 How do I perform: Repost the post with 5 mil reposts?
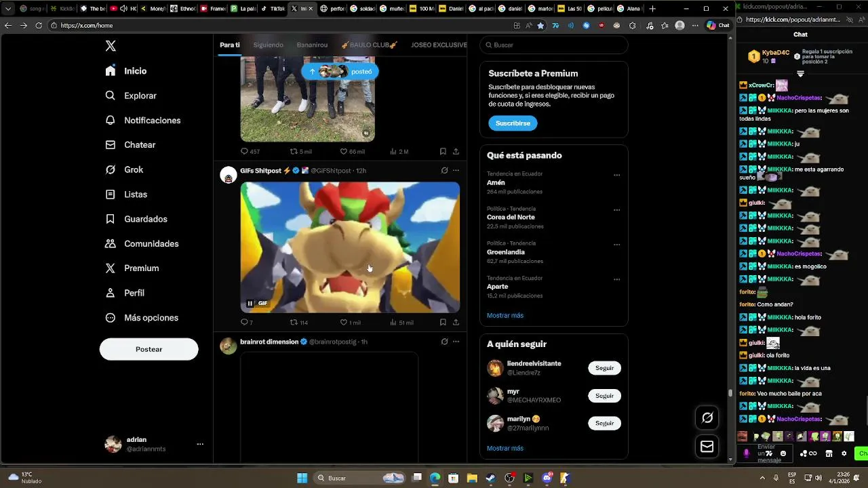(x=300, y=152)
